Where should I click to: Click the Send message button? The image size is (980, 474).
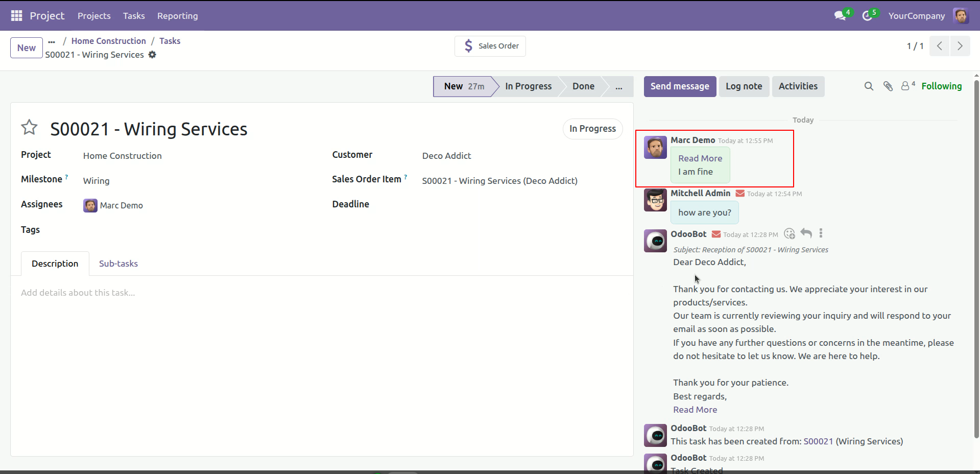point(680,86)
